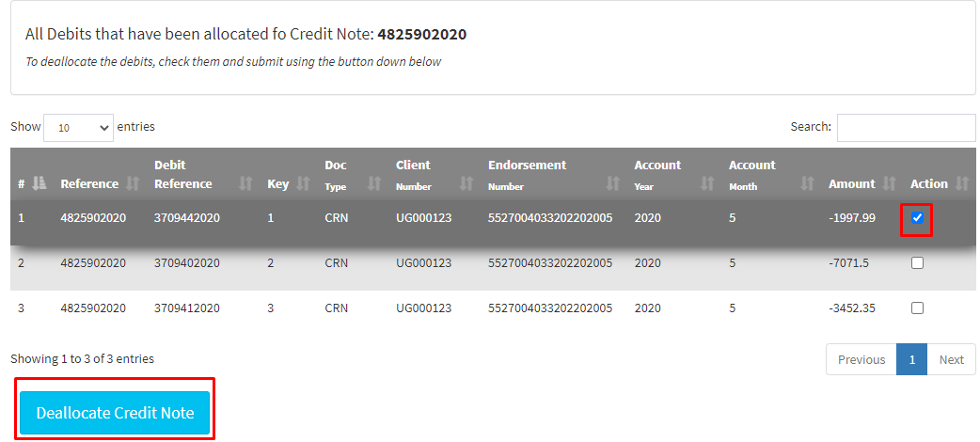Open the Show entries count dropdown
Screen dimensions: 980x442
click(78, 127)
